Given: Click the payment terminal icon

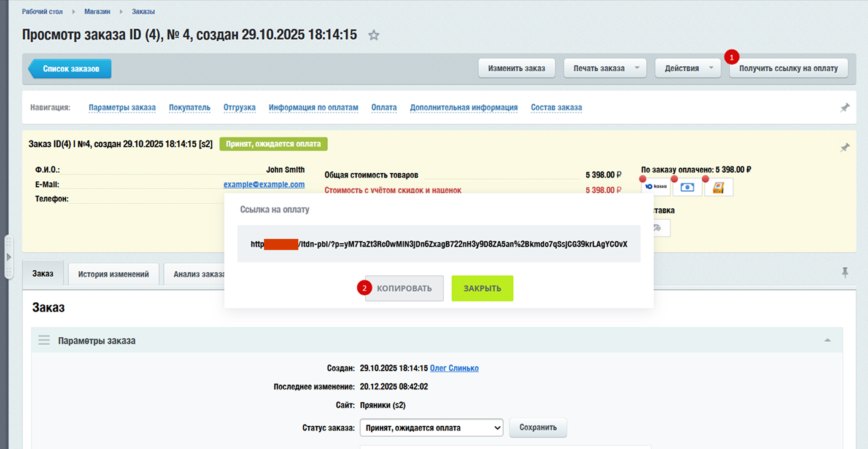Looking at the screenshot, I should (x=718, y=186).
